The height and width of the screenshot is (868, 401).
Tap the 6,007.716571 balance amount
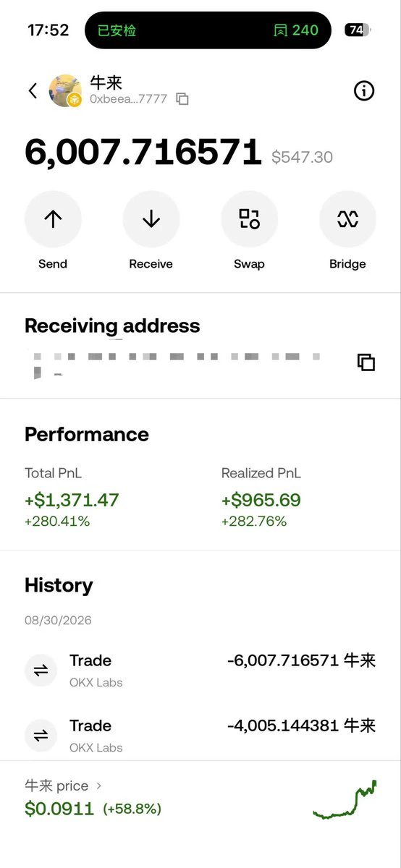[143, 153]
